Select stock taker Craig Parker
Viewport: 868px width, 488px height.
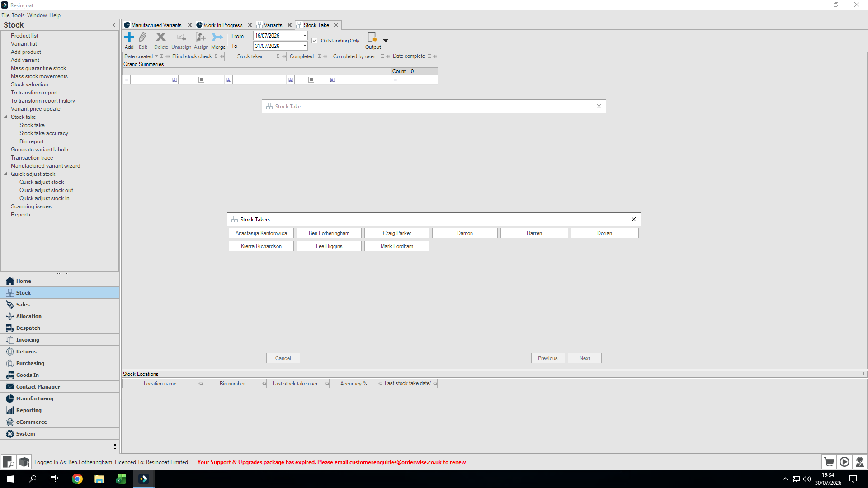(397, 233)
